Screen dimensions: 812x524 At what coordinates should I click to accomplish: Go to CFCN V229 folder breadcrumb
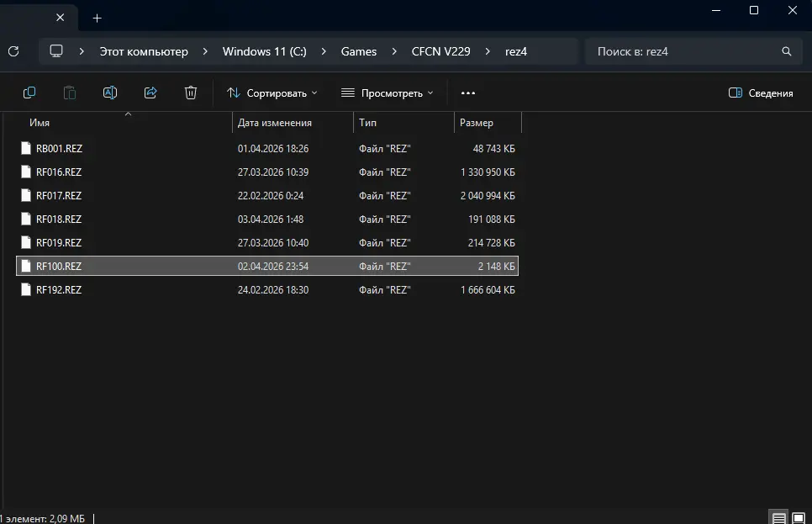[440, 51]
